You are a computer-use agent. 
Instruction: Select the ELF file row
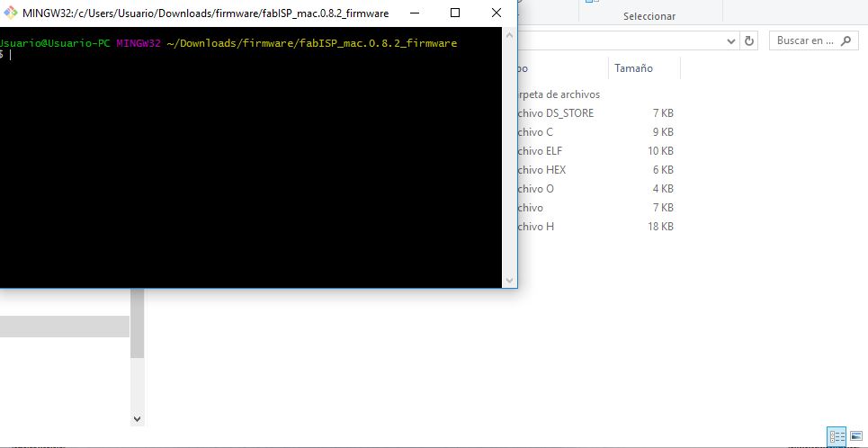pos(595,150)
